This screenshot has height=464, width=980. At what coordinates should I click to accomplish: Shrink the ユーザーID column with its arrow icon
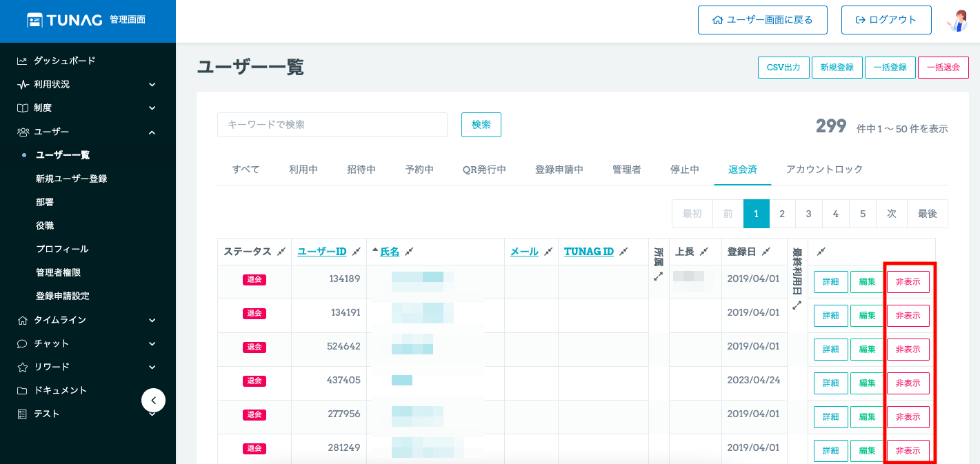356,252
